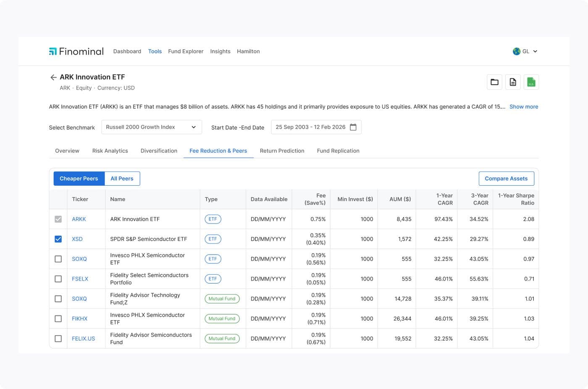Uncheck the XSD row checkbox
This screenshot has width=588, height=389.
click(58, 239)
